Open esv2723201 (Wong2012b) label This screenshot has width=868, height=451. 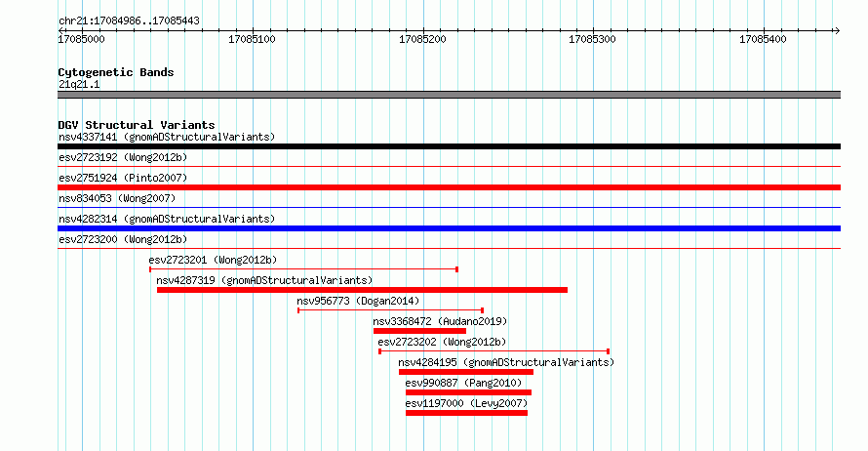tap(213, 260)
